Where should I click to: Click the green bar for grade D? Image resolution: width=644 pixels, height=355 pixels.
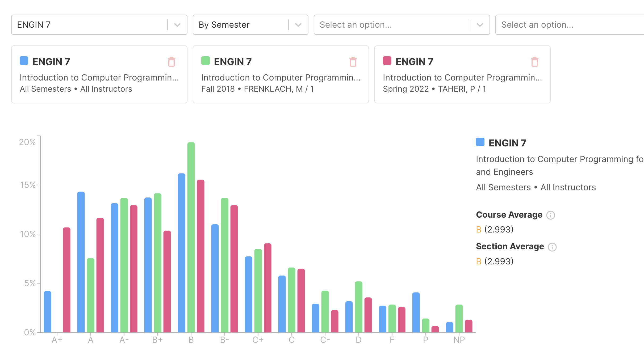pos(358,307)
